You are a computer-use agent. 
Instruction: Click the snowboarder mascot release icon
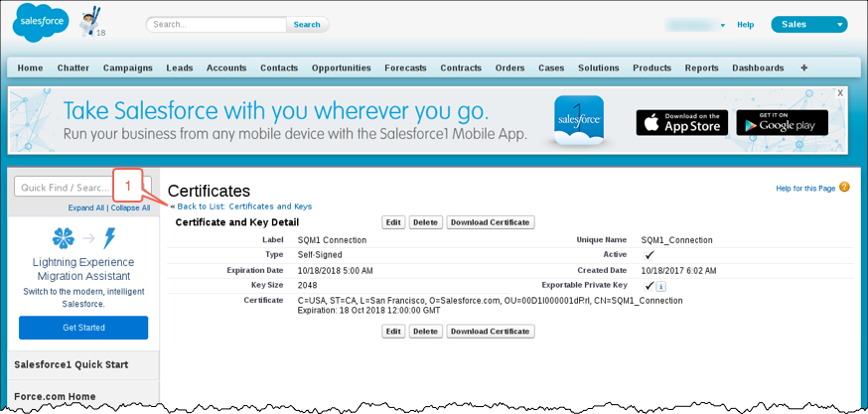[89, 21]
